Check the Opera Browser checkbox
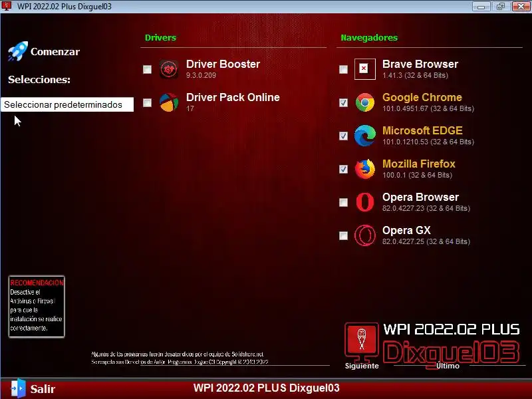Viewport: 532px width, 399px height. tap(343, 202)
